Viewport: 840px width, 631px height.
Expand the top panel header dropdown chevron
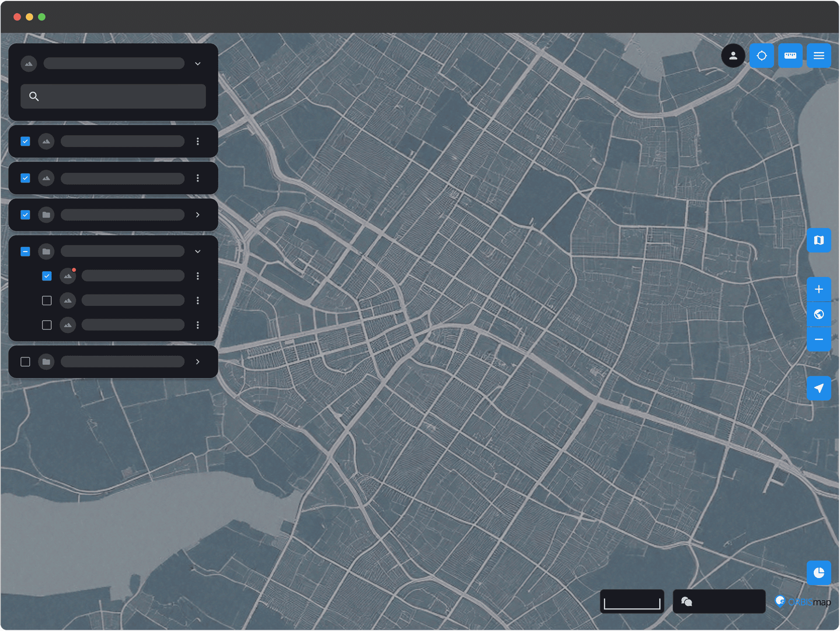coord(198,63)
